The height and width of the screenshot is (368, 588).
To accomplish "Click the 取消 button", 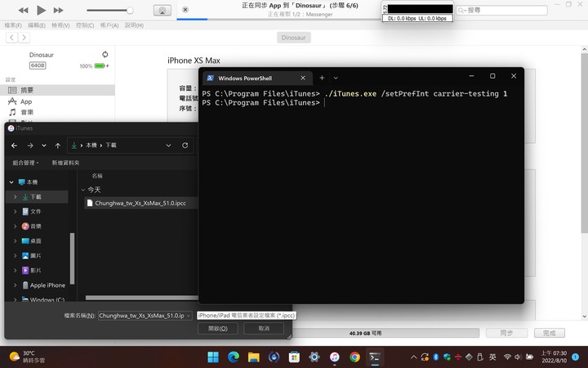I will (x=264, y=328).
